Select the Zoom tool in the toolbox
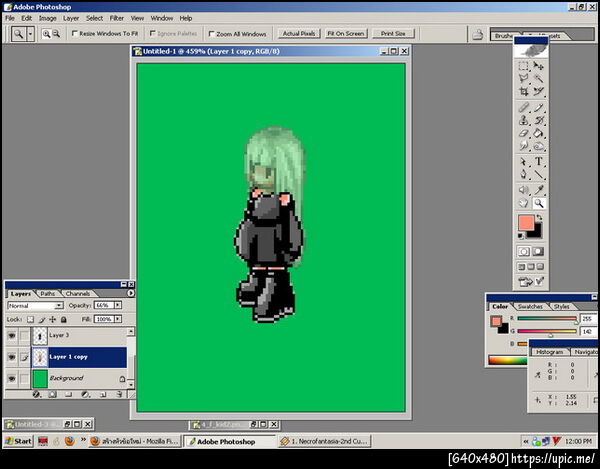The height and width of the screenshot is (469, 600). [538, 203]
